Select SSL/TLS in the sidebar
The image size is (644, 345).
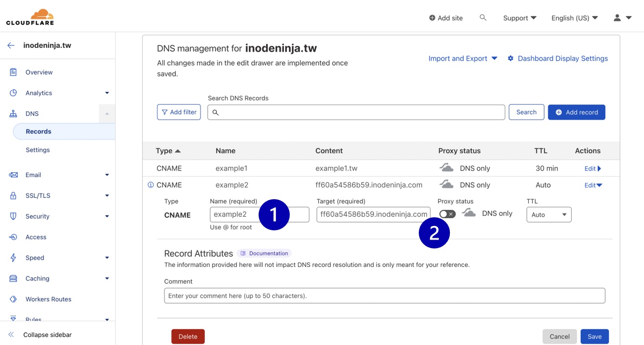pyautogui.click(x=38, y=195)
